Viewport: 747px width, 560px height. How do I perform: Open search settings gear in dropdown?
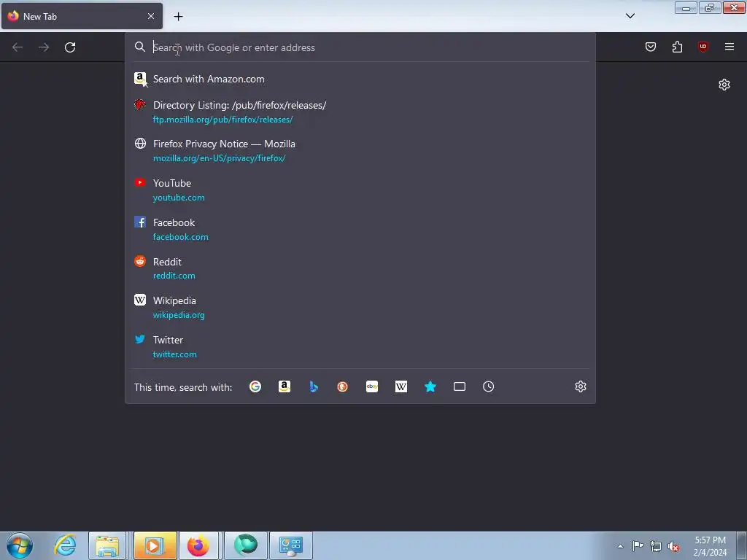tap(580, 386)
